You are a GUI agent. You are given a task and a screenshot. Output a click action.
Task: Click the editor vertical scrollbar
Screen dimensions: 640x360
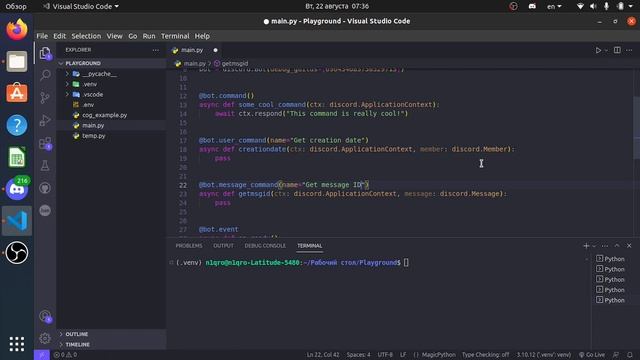[x=637, y=128]
